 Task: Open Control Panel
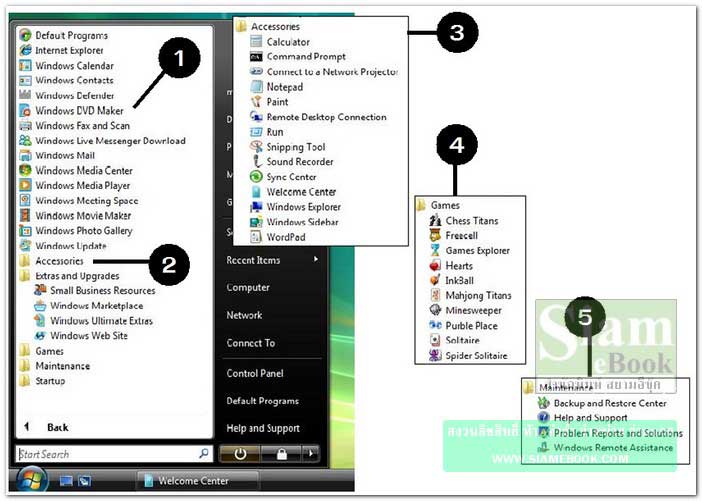click(x=255, y=373)
